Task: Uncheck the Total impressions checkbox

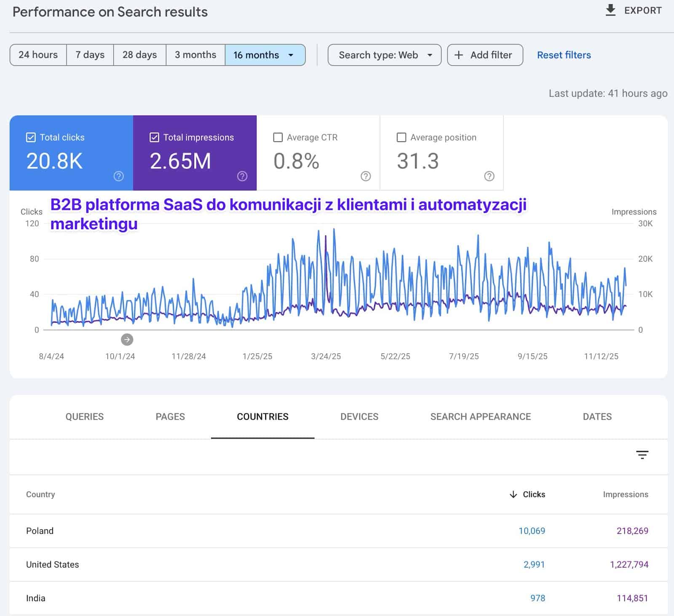Action: click(155, 137)
